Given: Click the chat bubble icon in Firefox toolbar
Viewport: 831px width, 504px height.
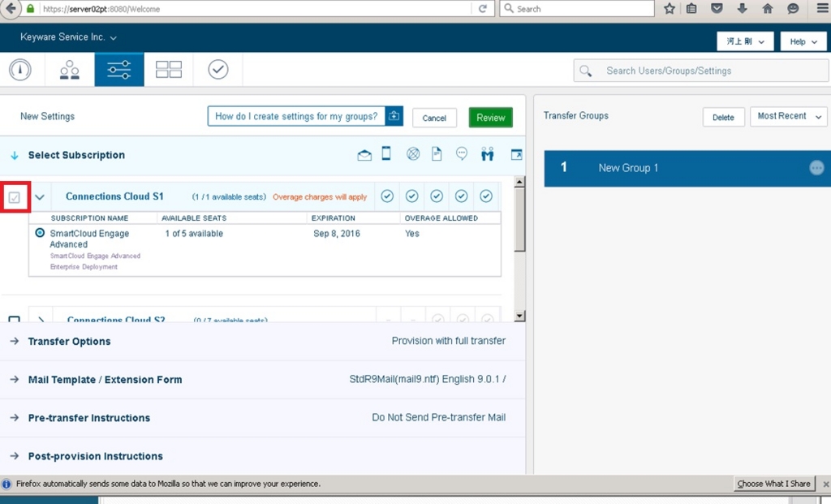Looking at the screenshot, I should click(x=793, y=8).
